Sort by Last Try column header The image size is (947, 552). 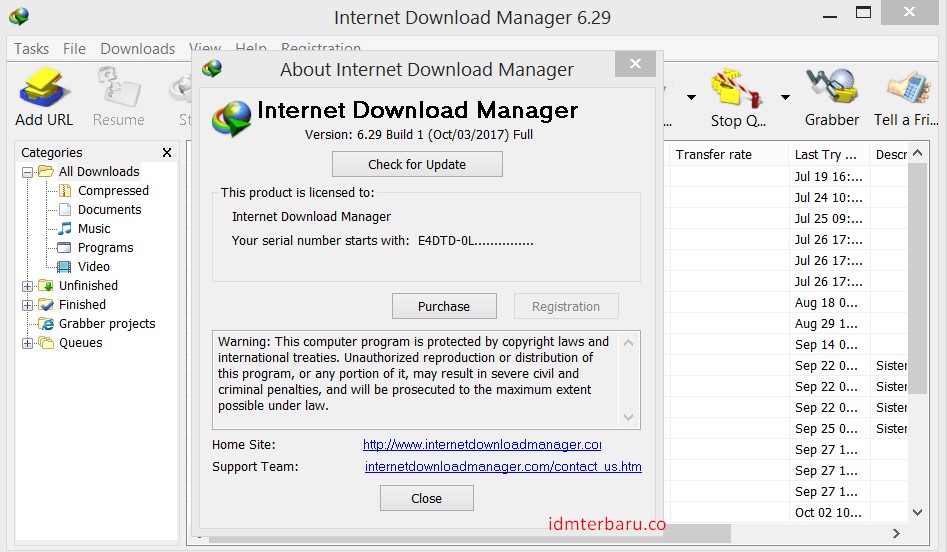(829, 155)
